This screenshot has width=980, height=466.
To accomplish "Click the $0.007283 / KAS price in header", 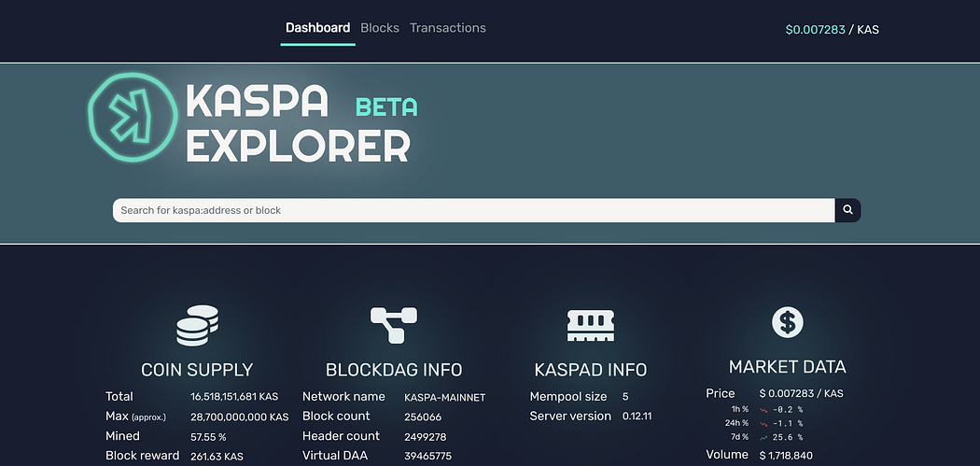I will pos(832,29).
